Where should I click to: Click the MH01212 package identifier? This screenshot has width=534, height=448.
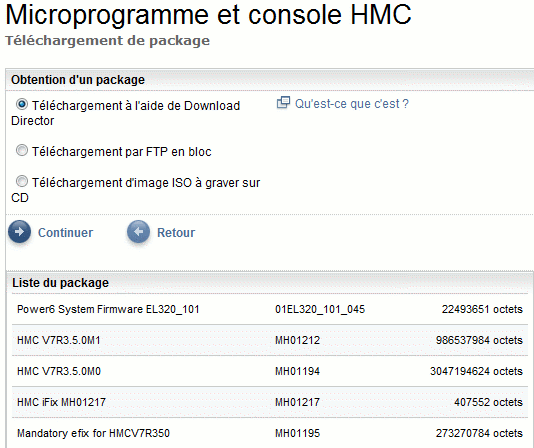coord(297,340)
